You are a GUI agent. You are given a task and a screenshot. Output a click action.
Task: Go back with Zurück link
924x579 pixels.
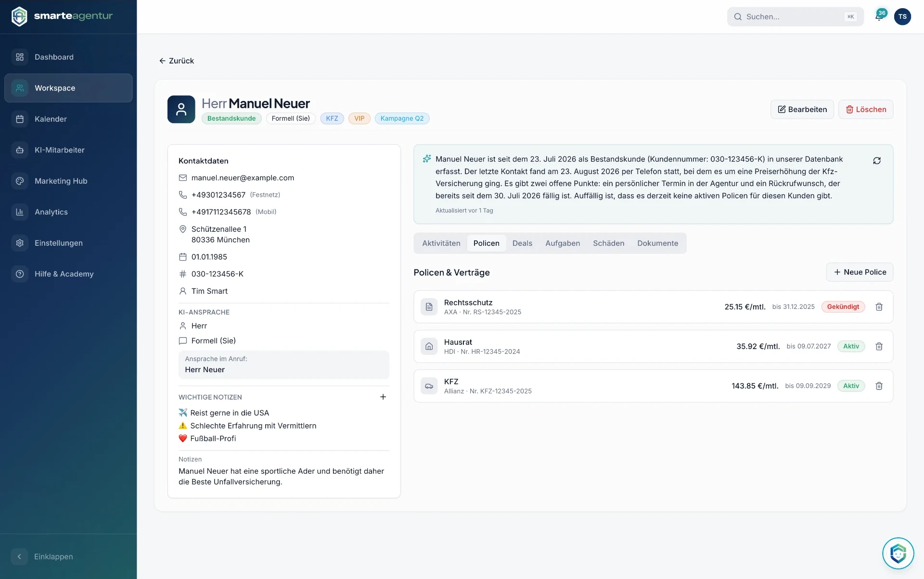(177, 61)
